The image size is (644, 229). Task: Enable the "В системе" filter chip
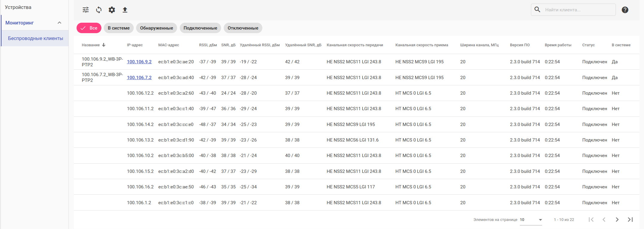tap(119, 28)
